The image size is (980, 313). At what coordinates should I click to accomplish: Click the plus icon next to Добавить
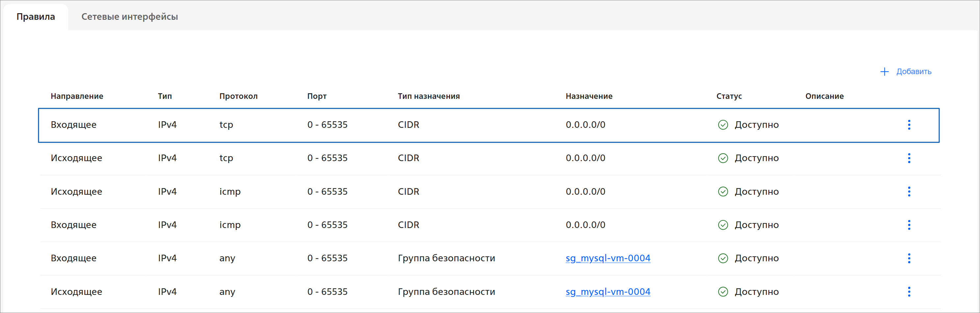[x=885, y=71]
